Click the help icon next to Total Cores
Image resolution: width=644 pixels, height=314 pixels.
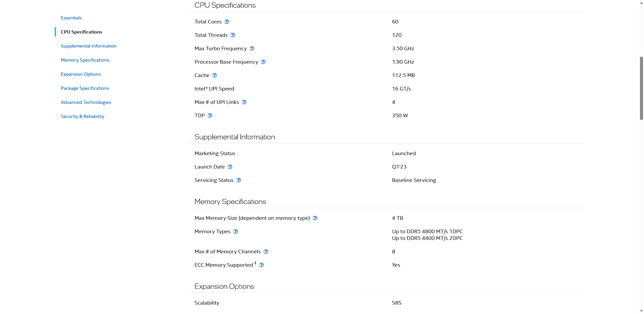pos(227,22)
